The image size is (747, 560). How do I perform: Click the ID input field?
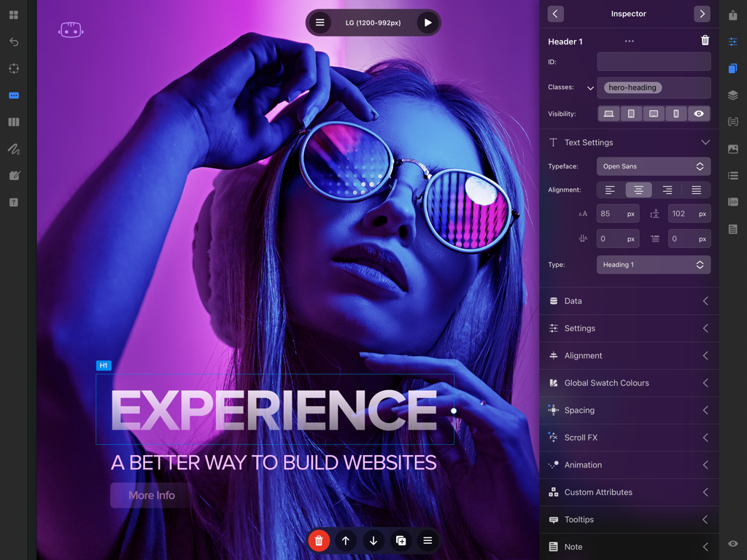653,62
